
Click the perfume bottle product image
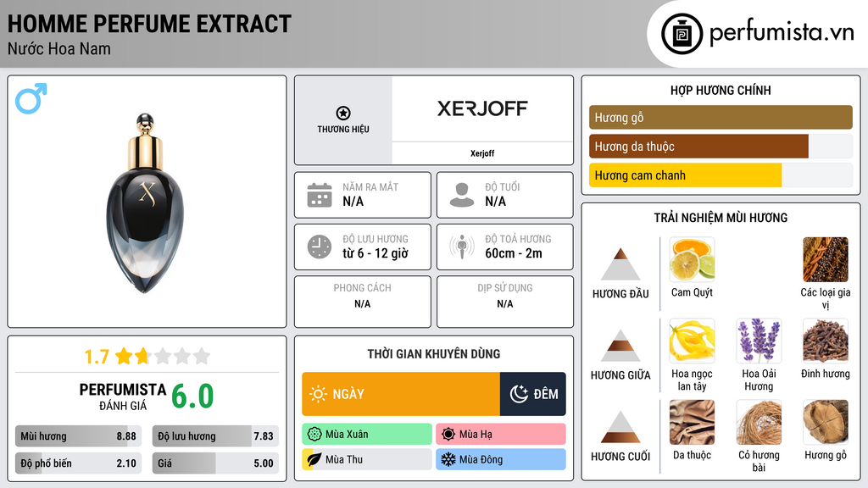click(147, 202)
